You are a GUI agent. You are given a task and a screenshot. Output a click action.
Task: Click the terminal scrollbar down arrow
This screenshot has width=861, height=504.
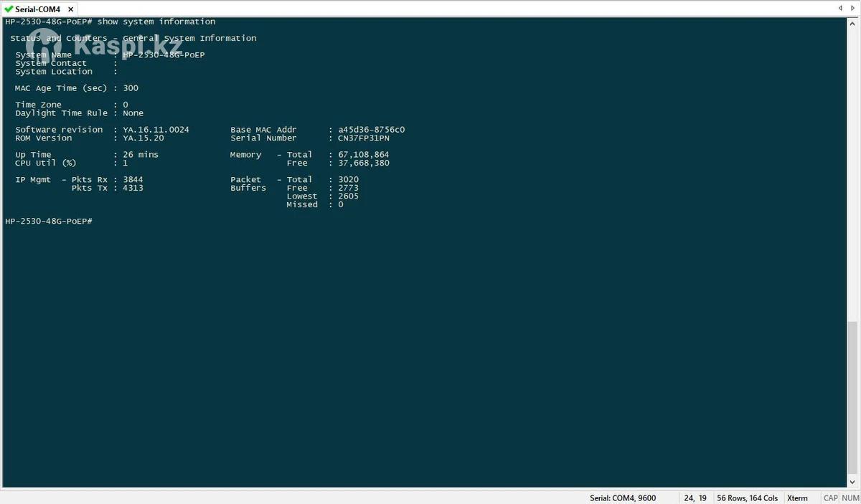tap(853, 483)
